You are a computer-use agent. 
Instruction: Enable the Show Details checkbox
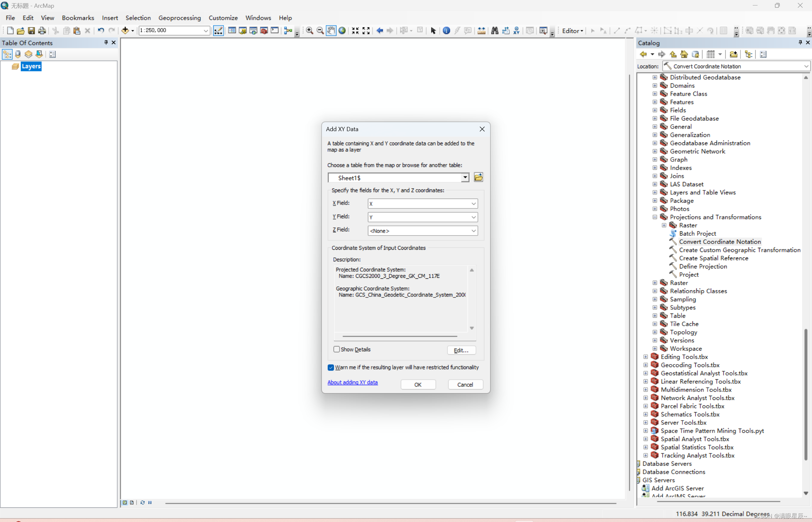pos(336,349)
